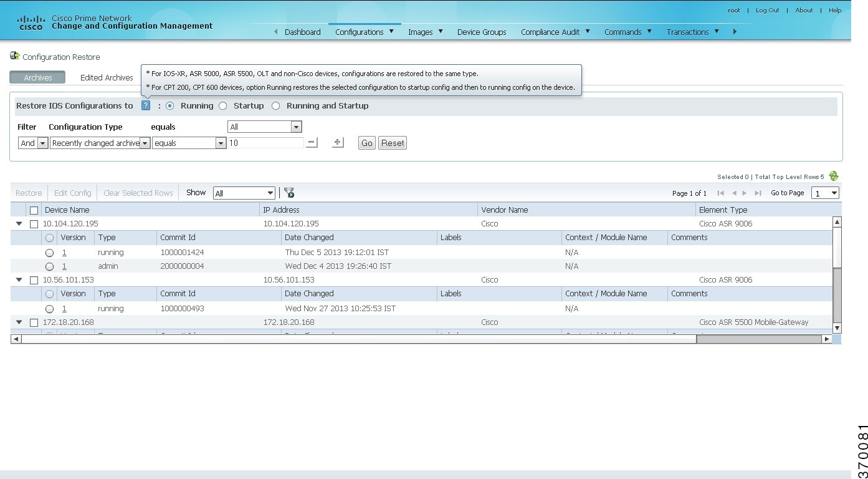Open Dashboard tab
Image resolution: width=868 pixels, height=479 pixels.
coord(303,32)
